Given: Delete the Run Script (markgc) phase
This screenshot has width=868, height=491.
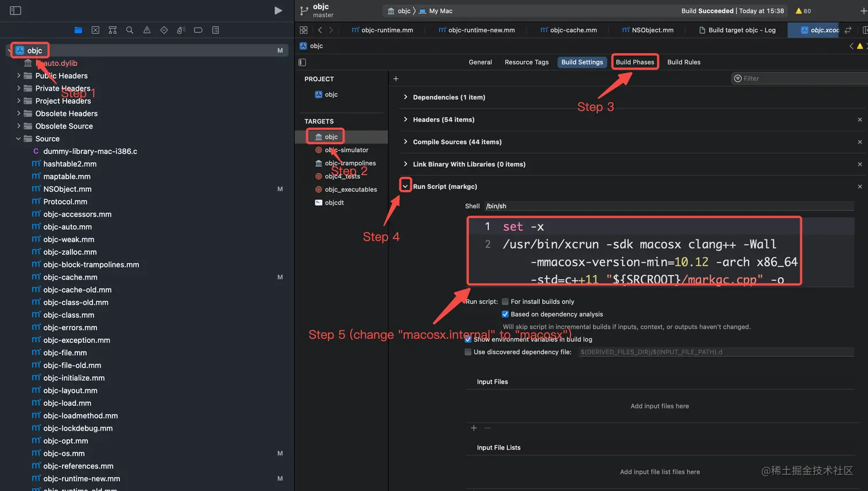Looking at the screenshot, I should coord(859,187).
